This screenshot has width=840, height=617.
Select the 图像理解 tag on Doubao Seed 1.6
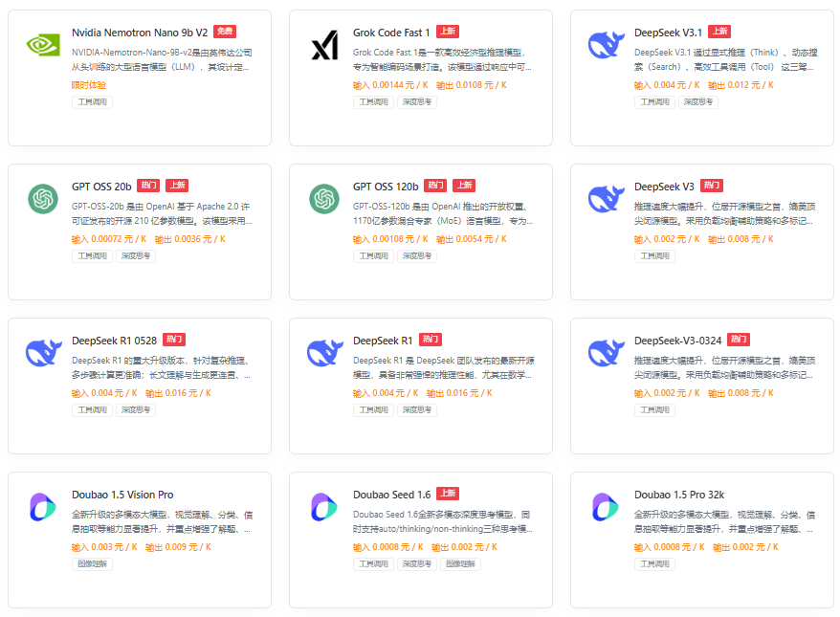click(x=460, y=564)
